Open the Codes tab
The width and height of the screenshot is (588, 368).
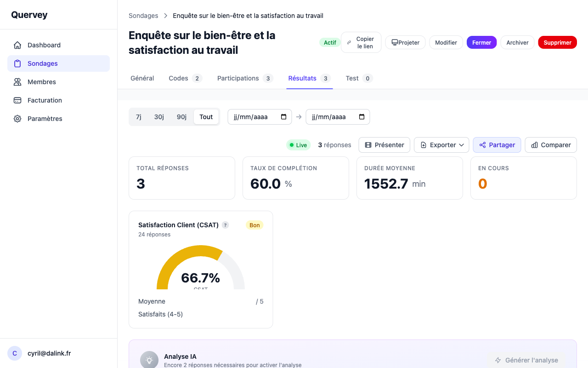pyautogui.click(x=179, y=78)
